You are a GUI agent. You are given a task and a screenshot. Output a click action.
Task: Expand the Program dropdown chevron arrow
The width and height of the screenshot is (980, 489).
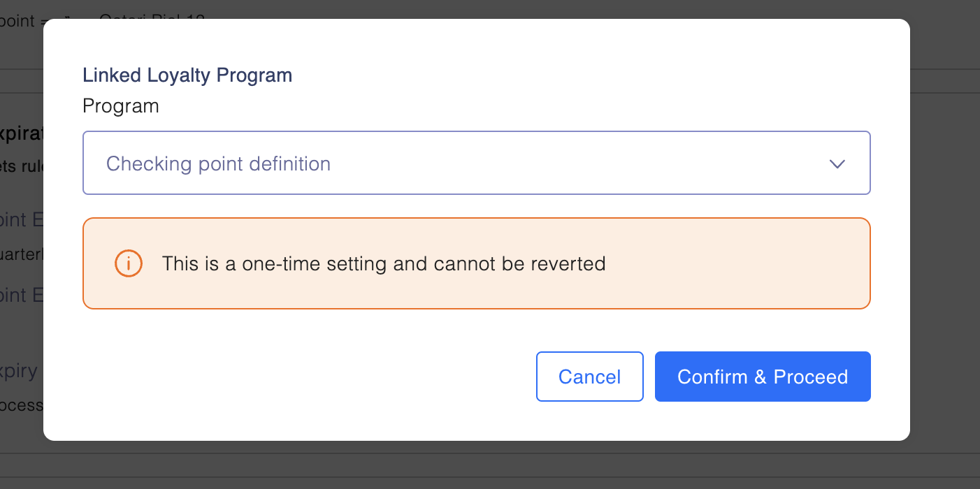[x=837, y=163]
